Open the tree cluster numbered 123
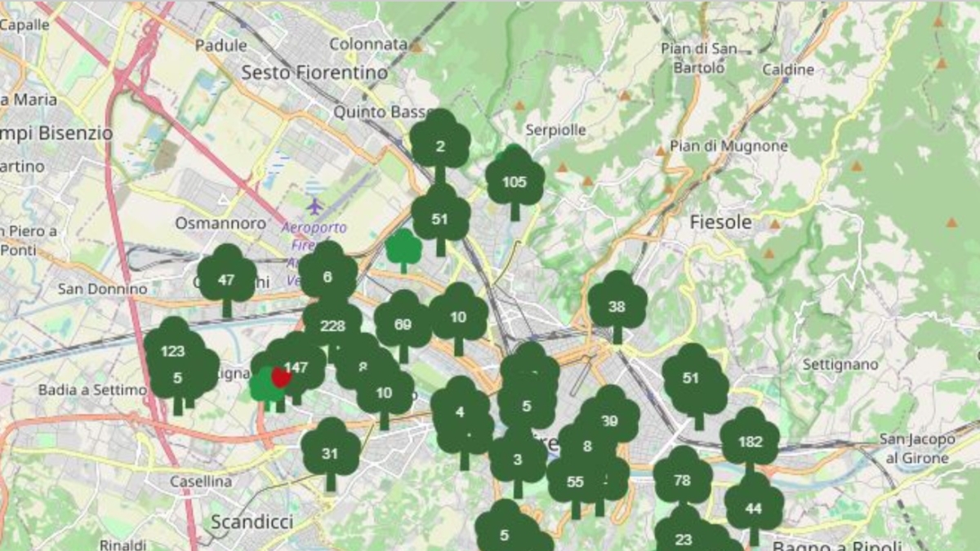This screenshot has width=980, height=551. (174, 351)
